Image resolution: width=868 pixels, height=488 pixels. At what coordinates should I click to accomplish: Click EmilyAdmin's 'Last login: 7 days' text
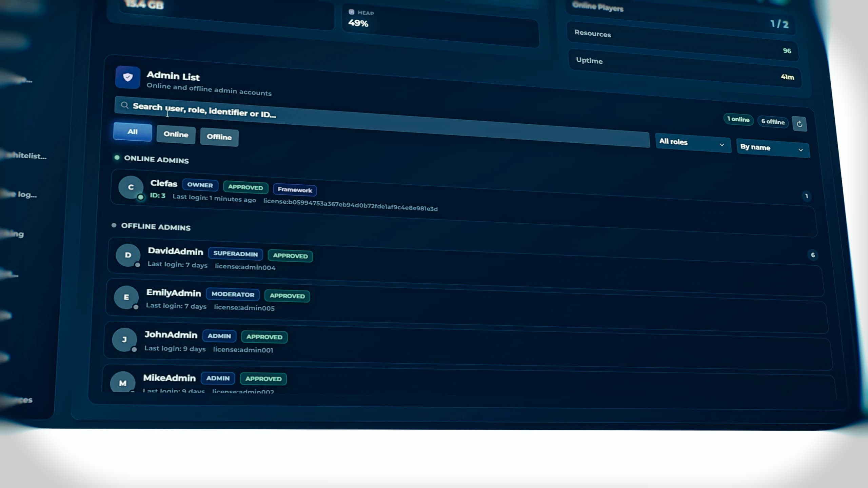(x=176, y=306)
